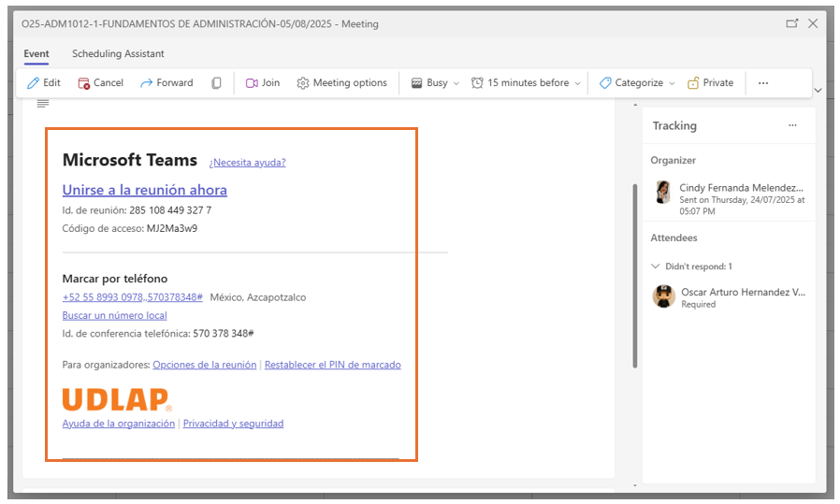
Task: Click the Microsoft Teams heading
Action: [130, 160]
